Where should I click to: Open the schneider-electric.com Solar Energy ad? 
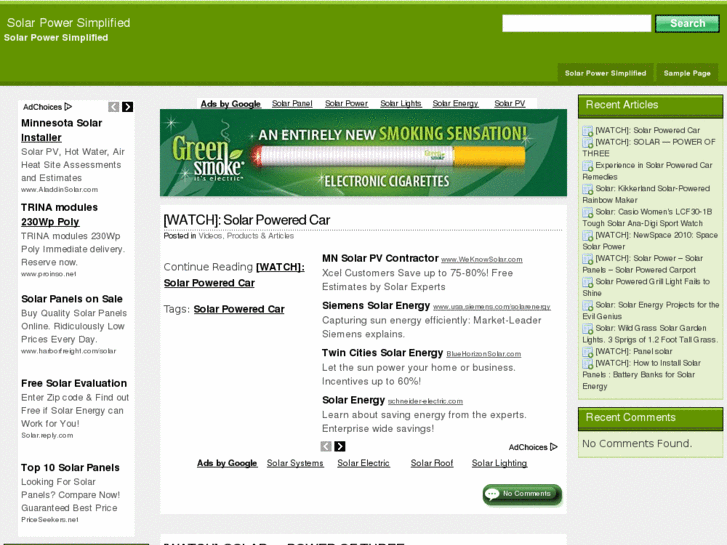[x=353, y=400]
